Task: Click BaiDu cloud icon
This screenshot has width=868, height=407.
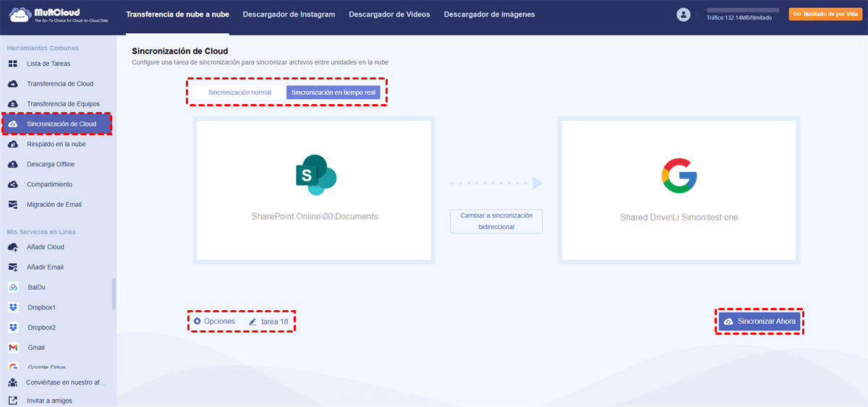Action: [13, 287]
